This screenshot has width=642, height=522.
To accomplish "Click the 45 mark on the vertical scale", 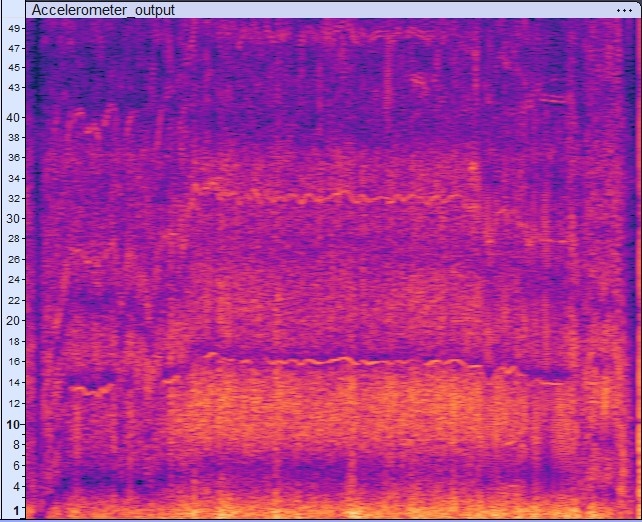I will (14, 67).
